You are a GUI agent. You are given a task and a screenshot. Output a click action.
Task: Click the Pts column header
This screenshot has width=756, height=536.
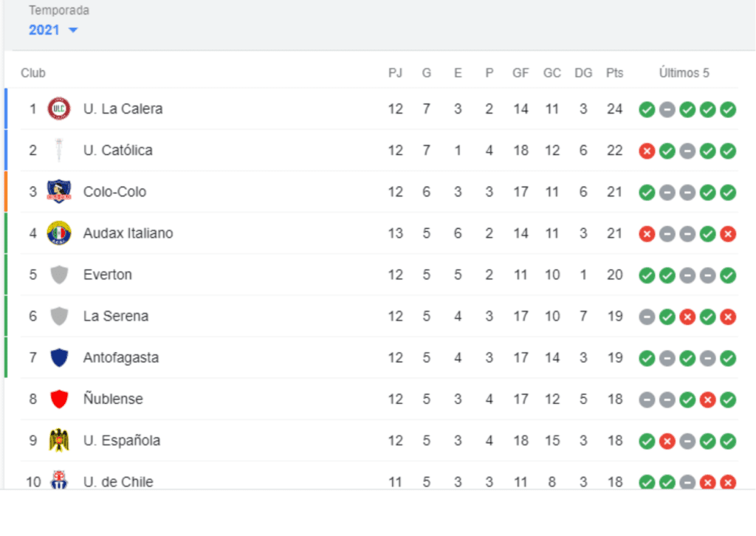[615, 73]
